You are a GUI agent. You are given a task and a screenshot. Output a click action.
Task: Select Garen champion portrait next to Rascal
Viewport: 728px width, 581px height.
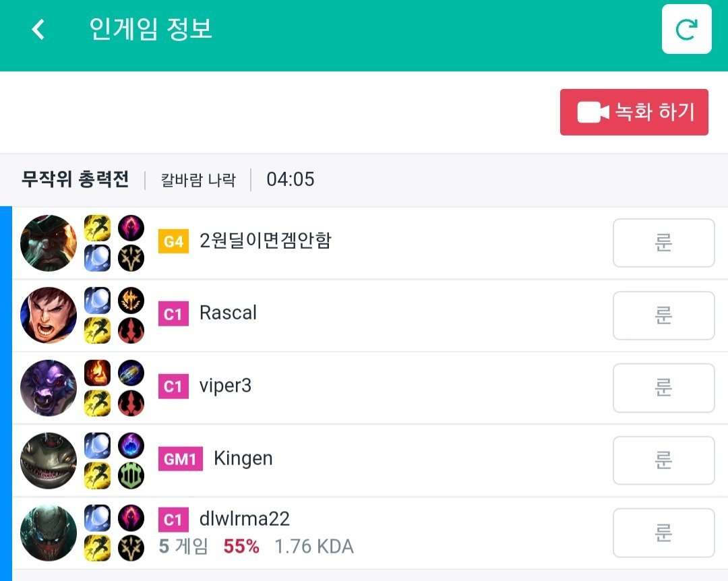[x=49, y=315]
